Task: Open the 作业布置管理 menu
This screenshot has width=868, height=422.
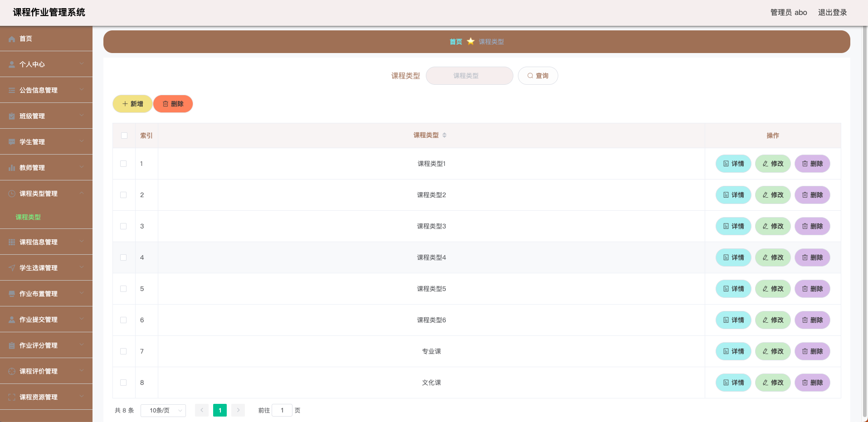Action: [x=46, y=294]
